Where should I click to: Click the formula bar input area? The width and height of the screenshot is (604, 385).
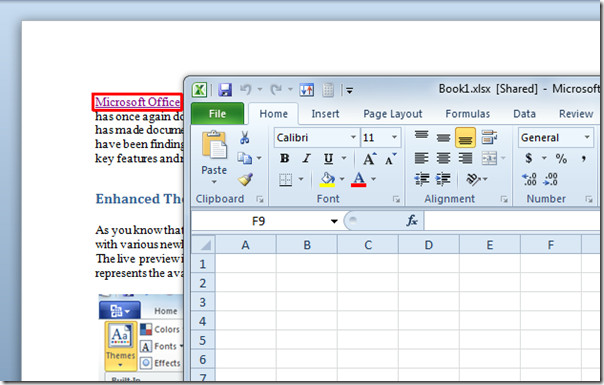point(512,221)
